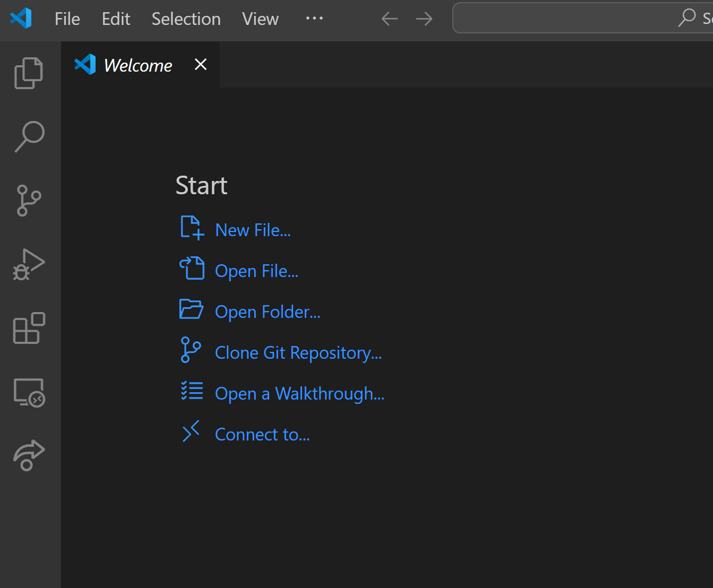Open the Run and Debug view
This screenshot has height=588, width=713.
click(x=29, y=264)
